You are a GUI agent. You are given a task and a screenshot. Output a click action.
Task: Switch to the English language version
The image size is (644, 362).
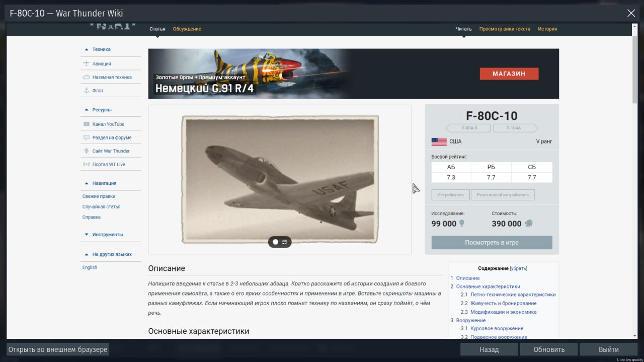pyautogui.click(x=90, y=267)
